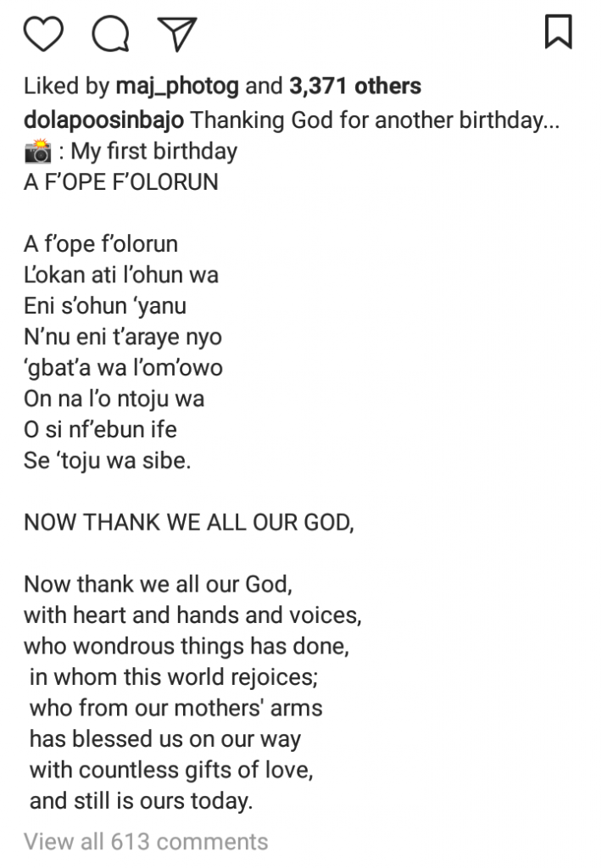
Task: Click the "My first birthday" text
Action: 153,153
